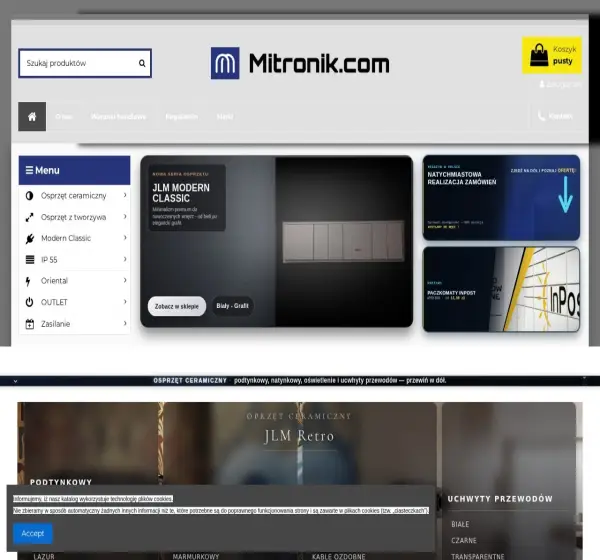Click OSPRZĘT CERAMICZNY ticker label
Viewport: 600px width, 560px height.
click(190, 380)
